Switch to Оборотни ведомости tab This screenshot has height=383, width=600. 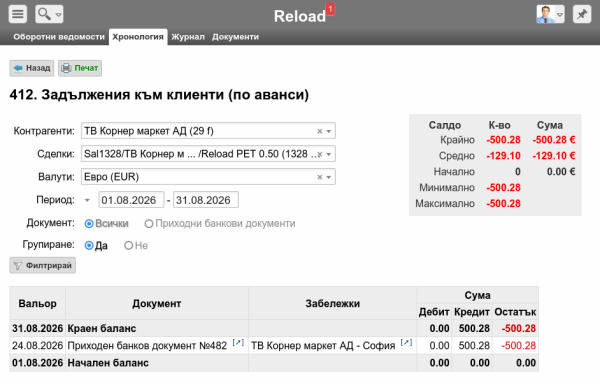point(59,37)
